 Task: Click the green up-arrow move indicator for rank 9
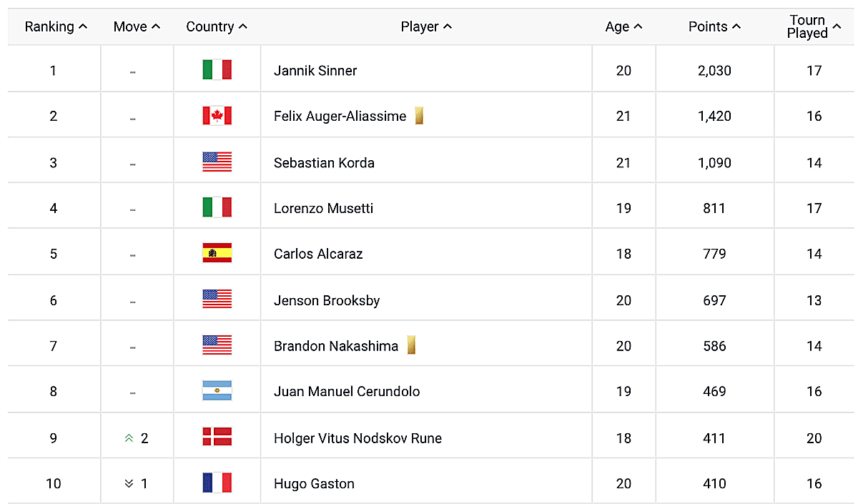[x=129, y=438]
